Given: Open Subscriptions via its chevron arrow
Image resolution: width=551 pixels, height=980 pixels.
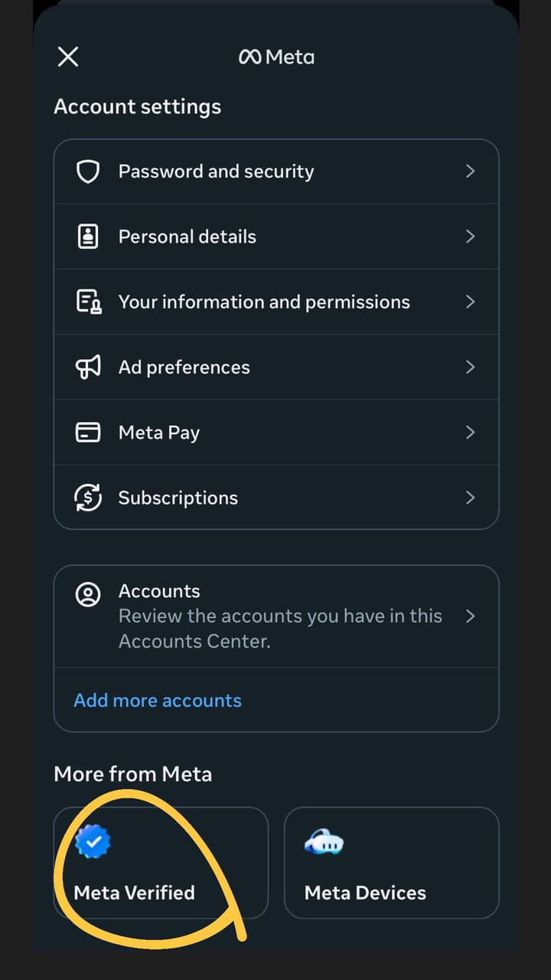Looking at the screenshot, I should point(471,498).
